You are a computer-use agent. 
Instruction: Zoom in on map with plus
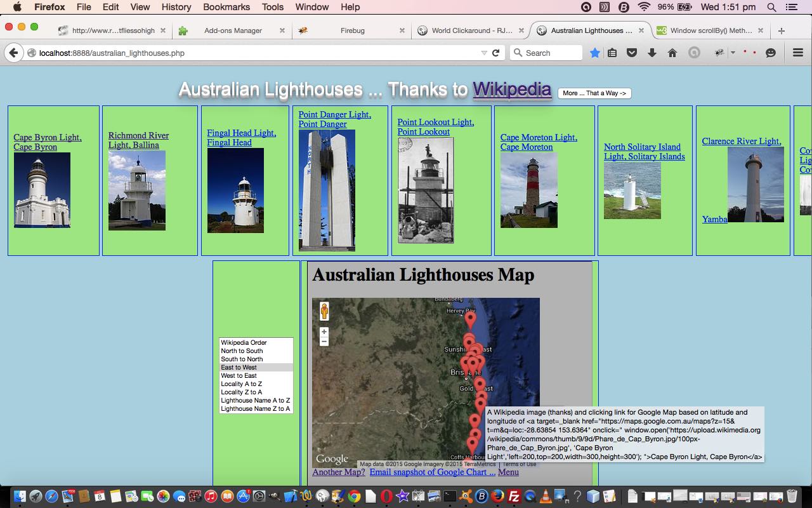pos(324,332)
